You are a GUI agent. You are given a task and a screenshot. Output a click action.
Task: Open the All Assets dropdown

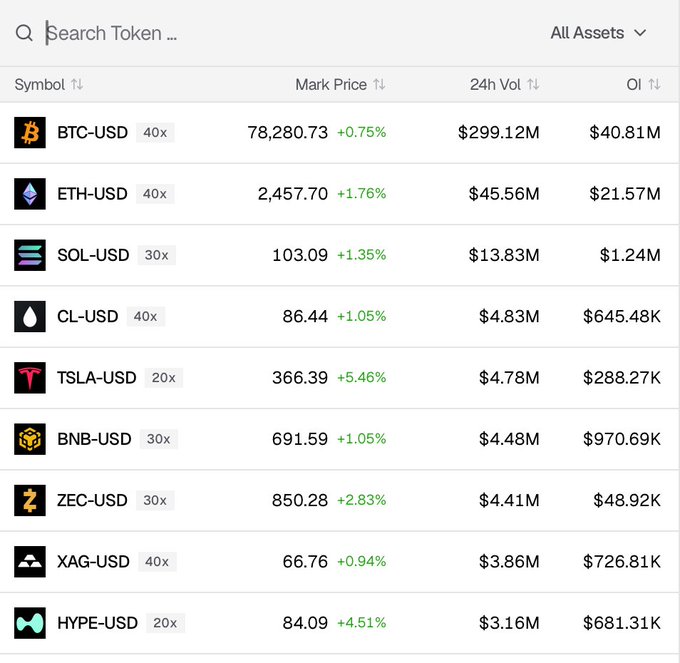[598, 33]
